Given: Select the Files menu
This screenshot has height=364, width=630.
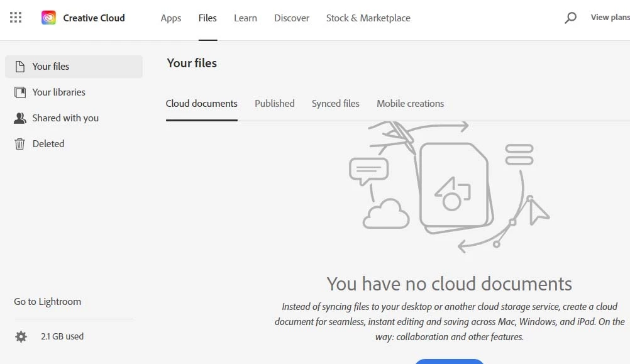Looking at the screenshot, I should pyautogui.click(x=207, y=18).
